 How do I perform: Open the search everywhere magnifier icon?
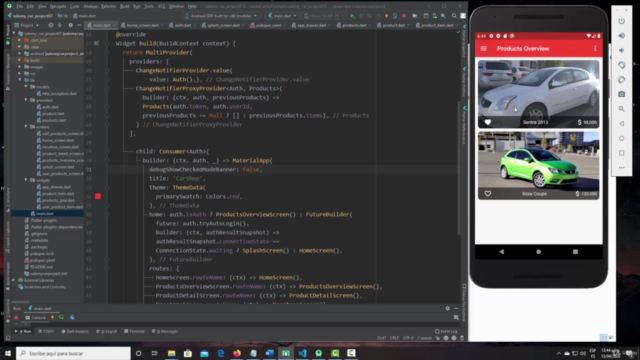454,16
